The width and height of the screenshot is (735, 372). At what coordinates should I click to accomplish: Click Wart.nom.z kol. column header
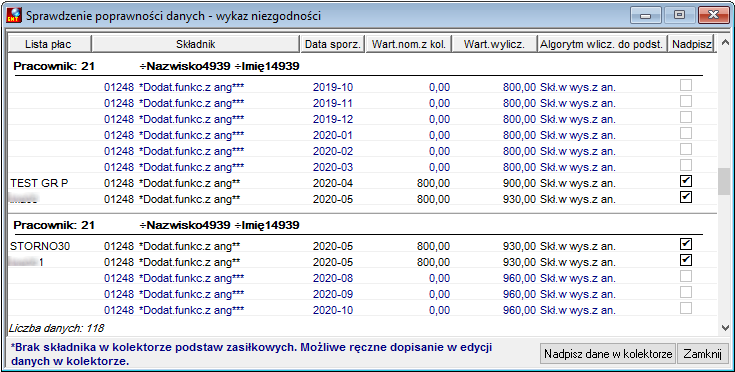tap(408, 44)
